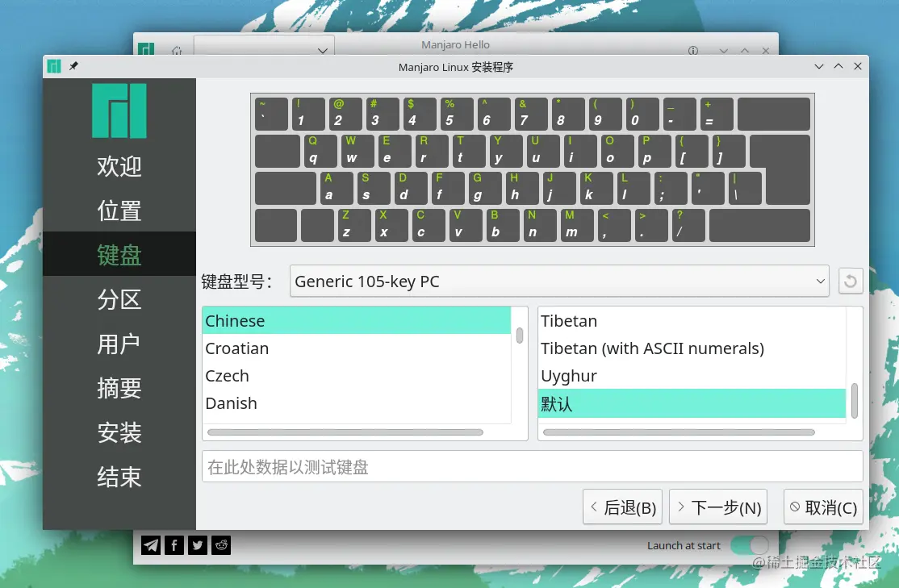Select Chinese in the layout list

[x=356, y=320]
